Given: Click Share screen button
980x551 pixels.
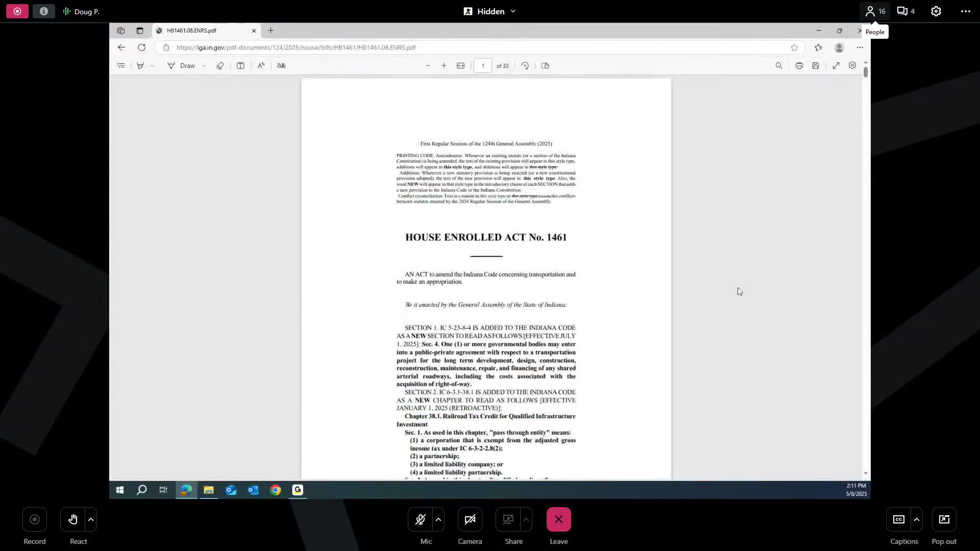Looking at the screenshot, I should [508, 519].
